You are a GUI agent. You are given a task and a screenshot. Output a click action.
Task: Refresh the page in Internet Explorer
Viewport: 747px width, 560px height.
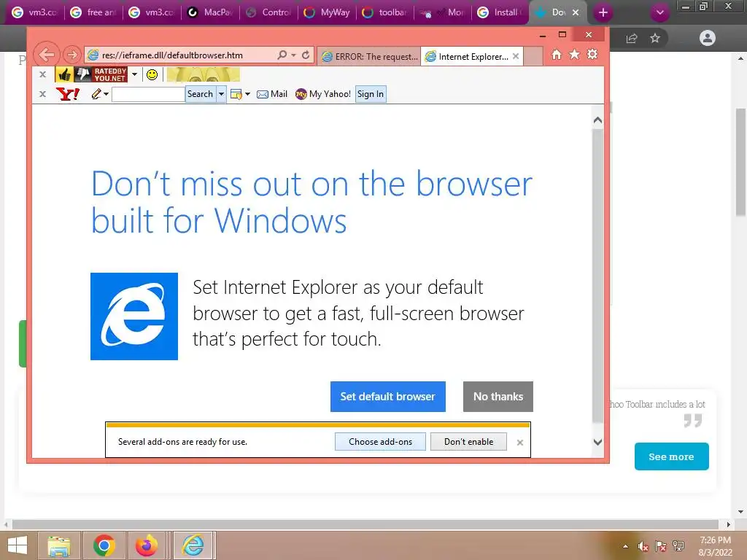click(x=306, y=55)
